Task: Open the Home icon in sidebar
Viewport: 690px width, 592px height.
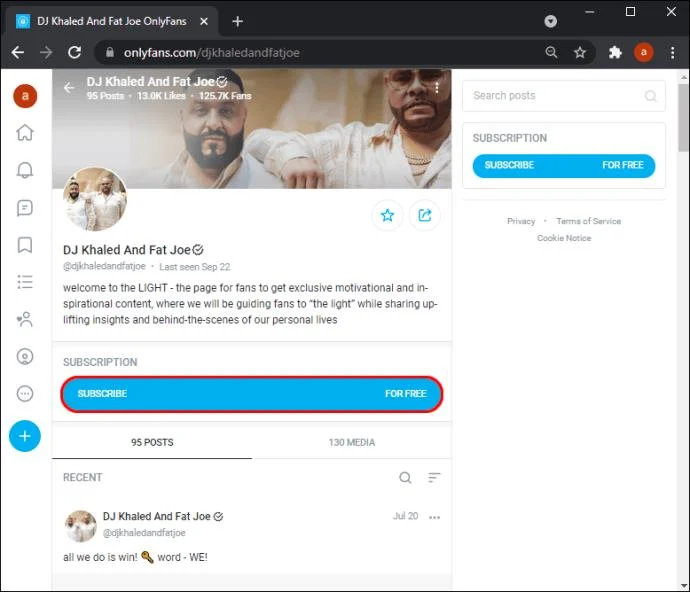Action: coord(25,132)
